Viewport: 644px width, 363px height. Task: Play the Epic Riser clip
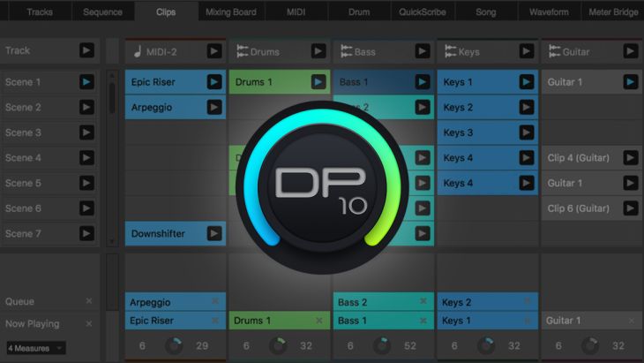click(x=214, y=82)
